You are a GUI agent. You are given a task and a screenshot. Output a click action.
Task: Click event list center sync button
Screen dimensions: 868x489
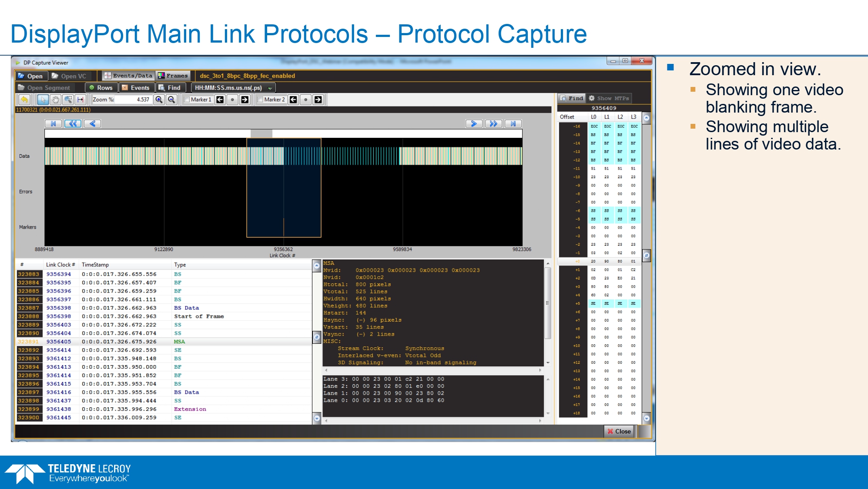click(x=317, y=337)
